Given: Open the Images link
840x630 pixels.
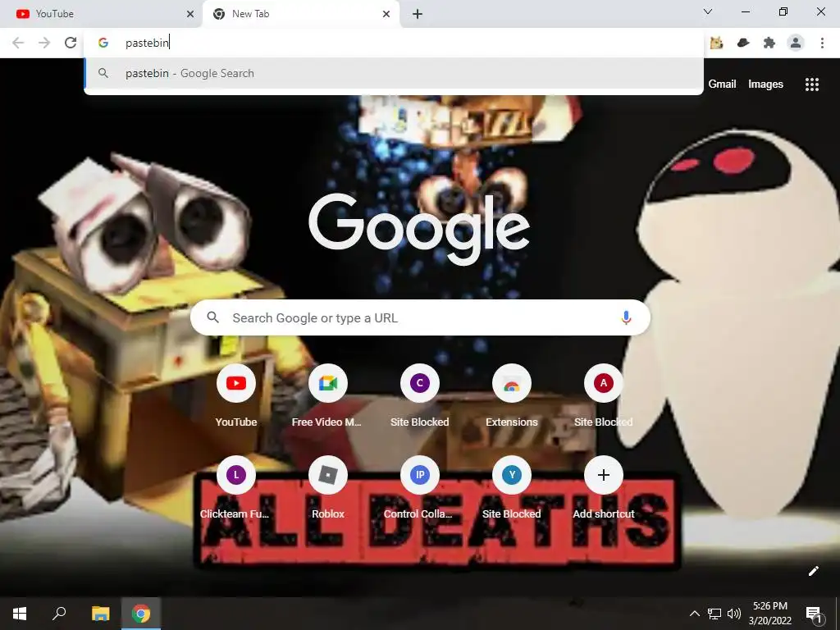Looking at the screenshot, I should click(765, 84).
